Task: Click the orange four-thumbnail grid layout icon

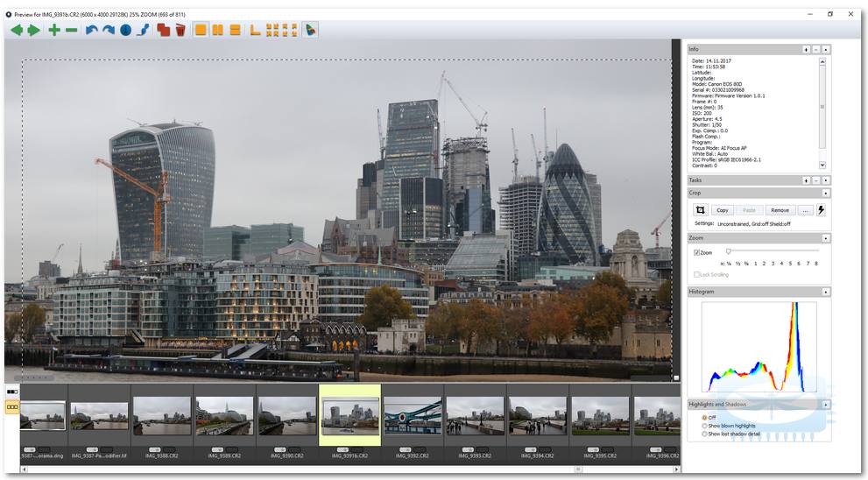Action: 272,30
